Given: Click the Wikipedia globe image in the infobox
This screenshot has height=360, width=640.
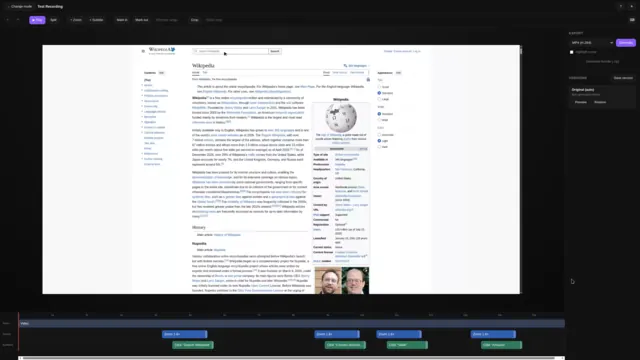Looking at the screenshot, I should coord(341,117).
